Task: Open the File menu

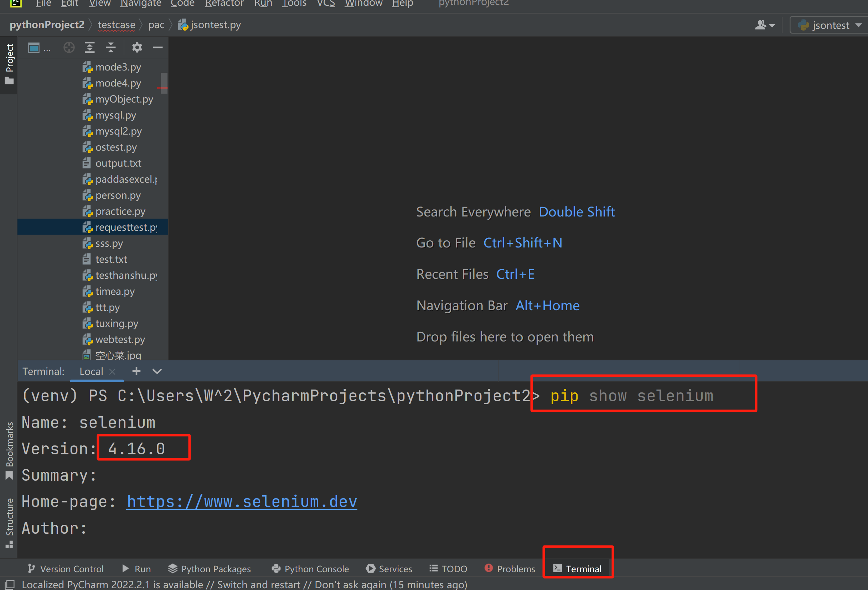Action: (43, 3)
